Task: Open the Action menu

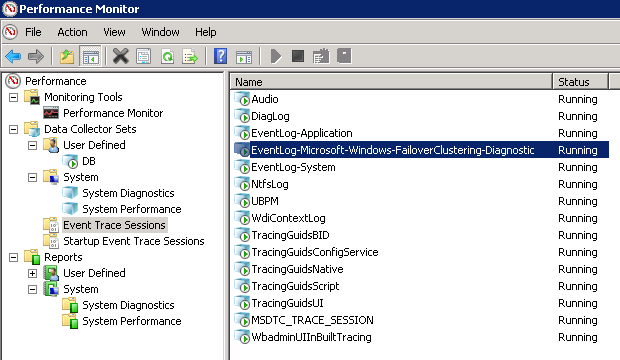Action: coord(72,32)
